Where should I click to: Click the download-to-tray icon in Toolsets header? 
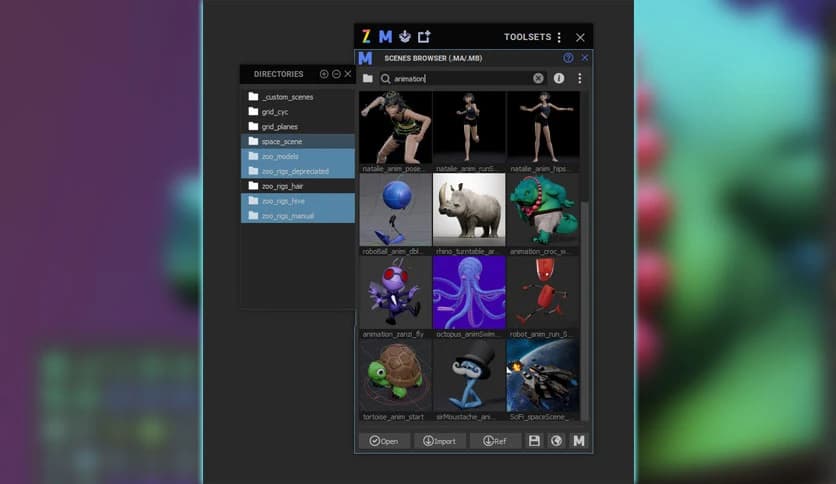click(x=405, y=36)
